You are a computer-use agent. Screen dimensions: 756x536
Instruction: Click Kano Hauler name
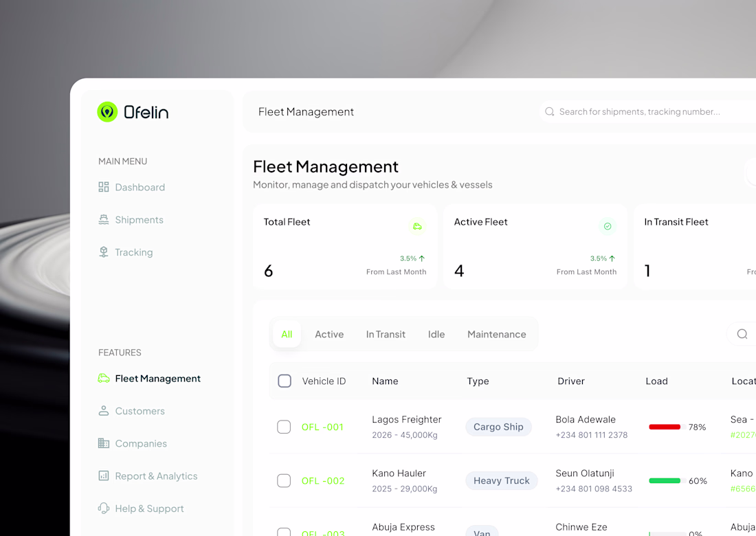coord(399,473)
